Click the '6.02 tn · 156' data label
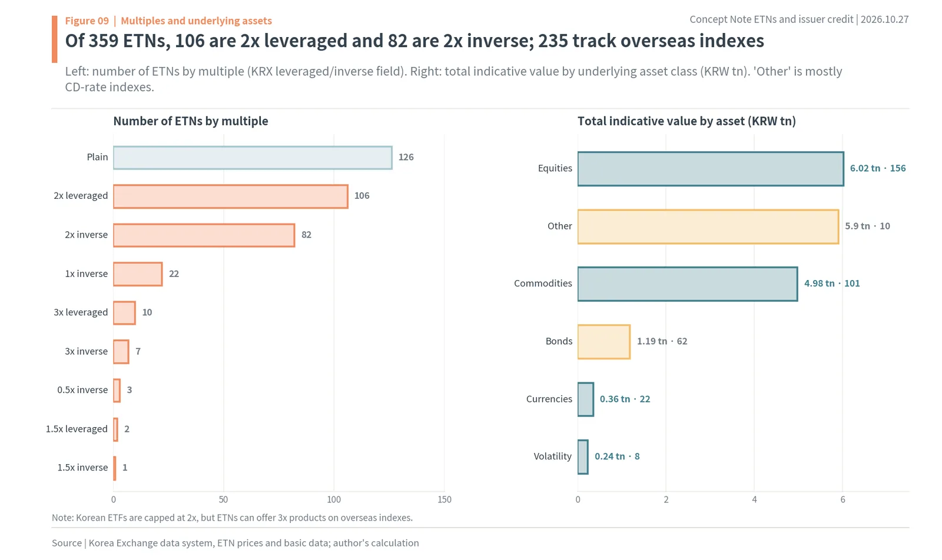The width and height of the screenshot is (942, 560). 878,168
